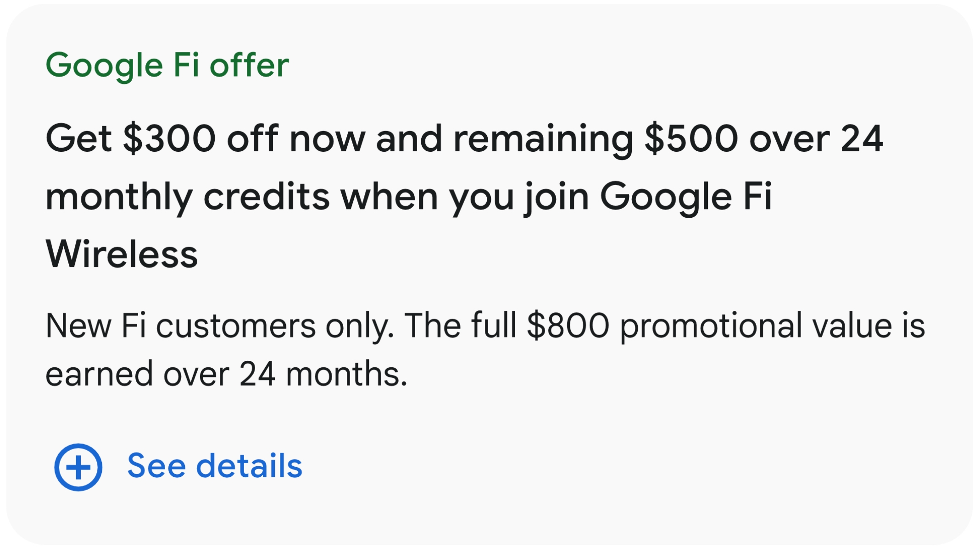Click "earned over 24 months" text
The width and height of the screenshot is (980, 552).
[x=226, y=374]
